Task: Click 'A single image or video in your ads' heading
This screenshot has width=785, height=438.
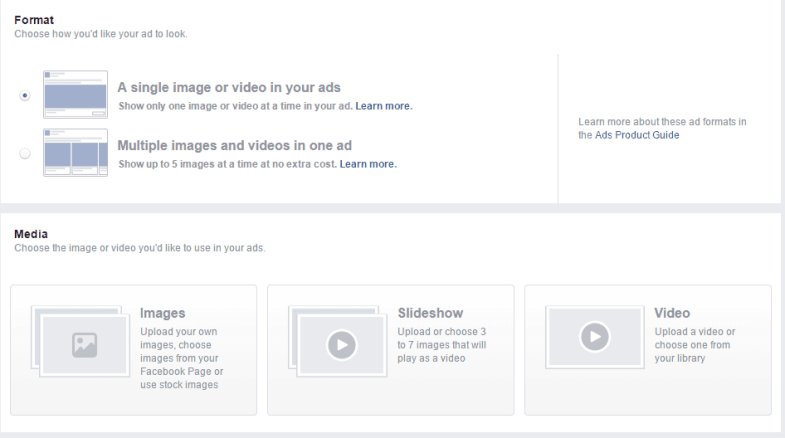Action: point(229,88)
